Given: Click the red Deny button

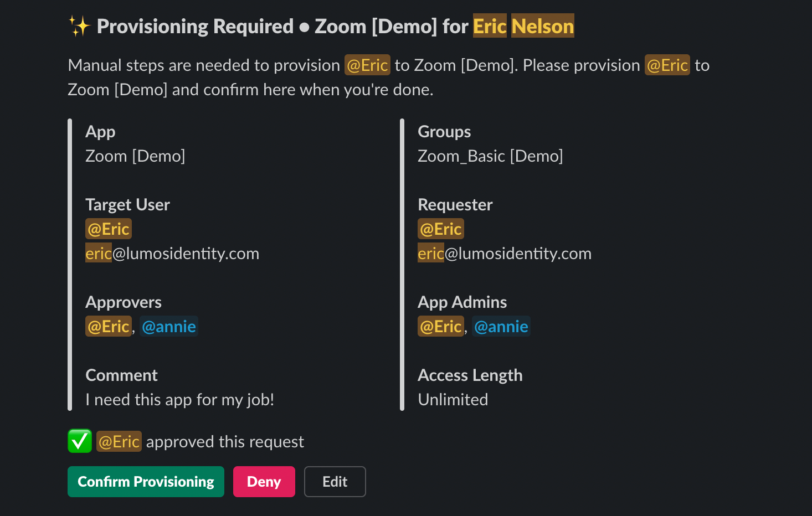Looking at the screenshot, I should (x=264, y=482).
